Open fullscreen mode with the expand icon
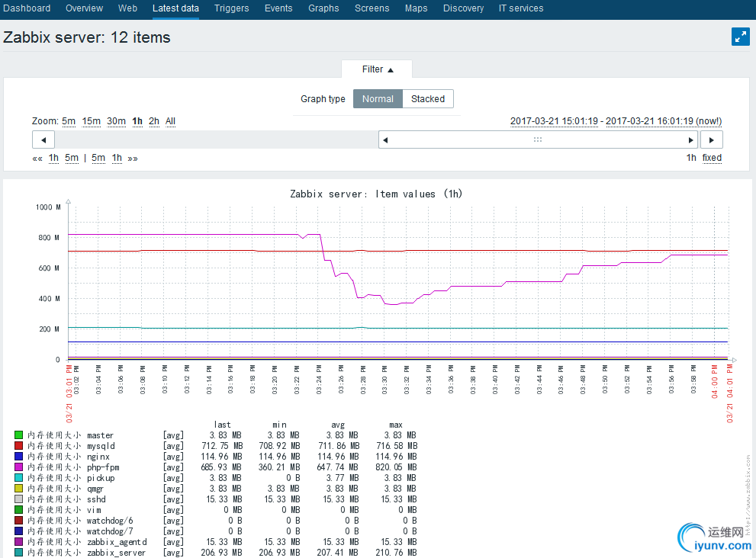This screenshot has width=756, height=558. 740,37
